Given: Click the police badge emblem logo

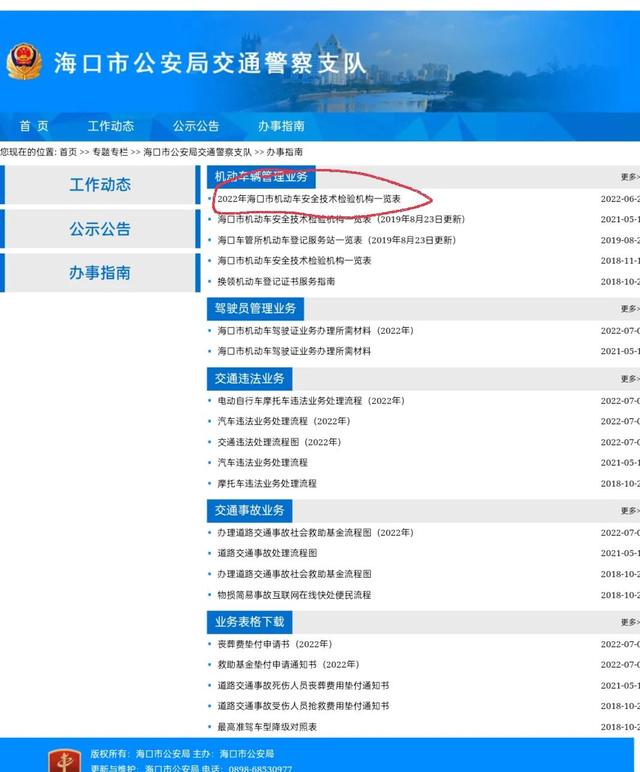Looking at the screenshot, I should (x=24, y=63).
